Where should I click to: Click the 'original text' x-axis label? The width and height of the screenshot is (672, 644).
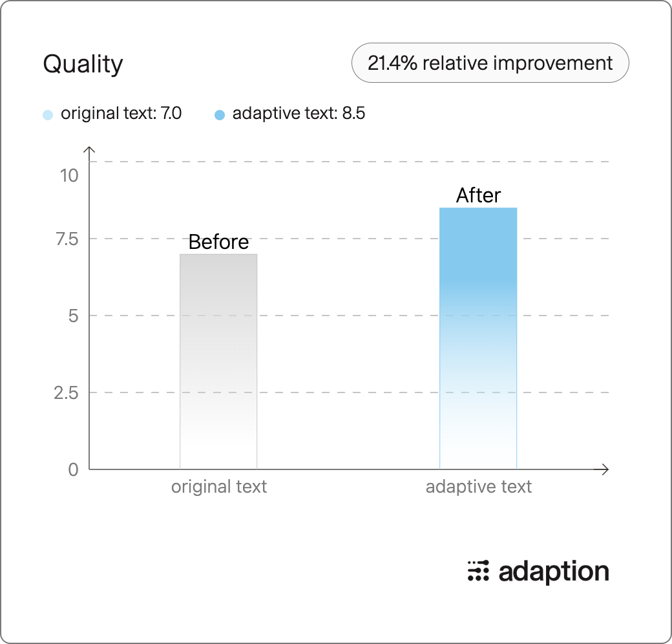coord(219,487)
